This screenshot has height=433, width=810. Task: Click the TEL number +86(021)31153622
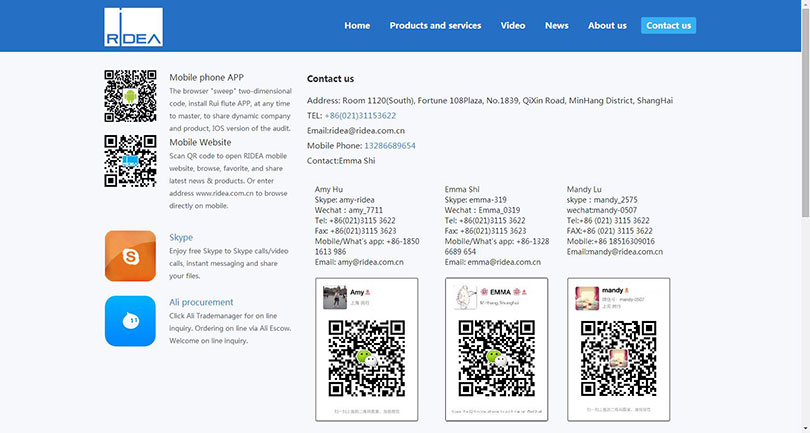click(x=360, y=116)
